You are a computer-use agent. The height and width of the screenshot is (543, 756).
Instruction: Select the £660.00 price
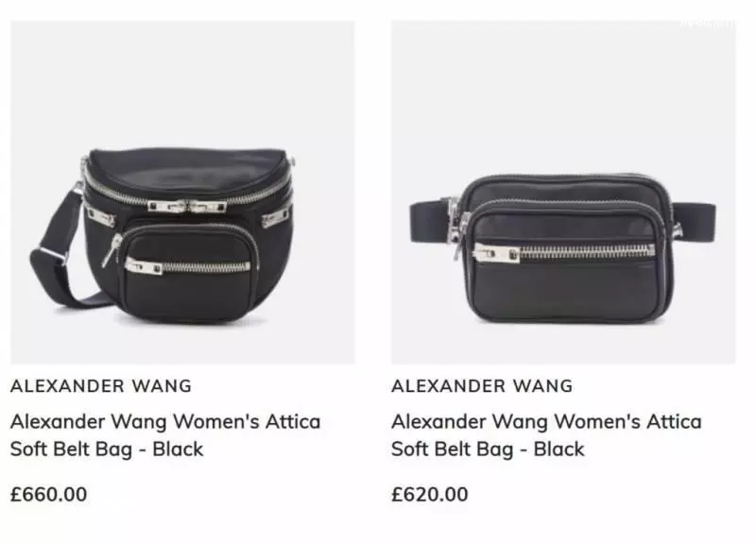pyautogui.click(x=49, y=494)
